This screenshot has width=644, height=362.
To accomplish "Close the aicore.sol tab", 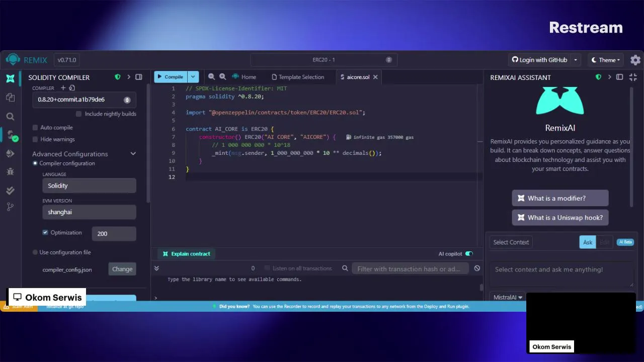I will 375,77.
